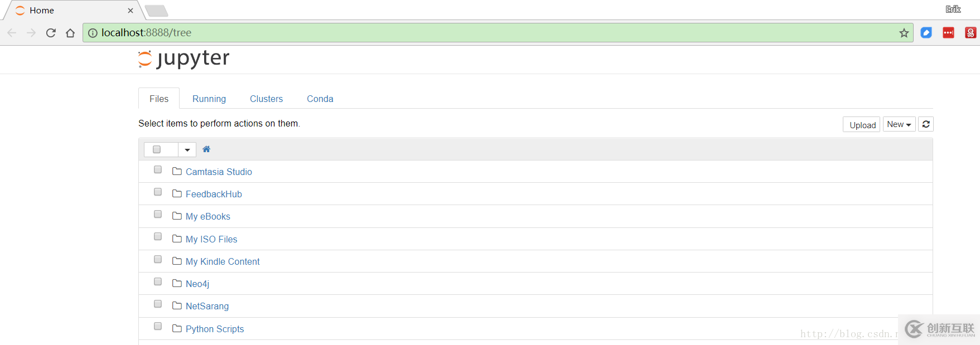Open the My eBooks folder

click(208, 216)
